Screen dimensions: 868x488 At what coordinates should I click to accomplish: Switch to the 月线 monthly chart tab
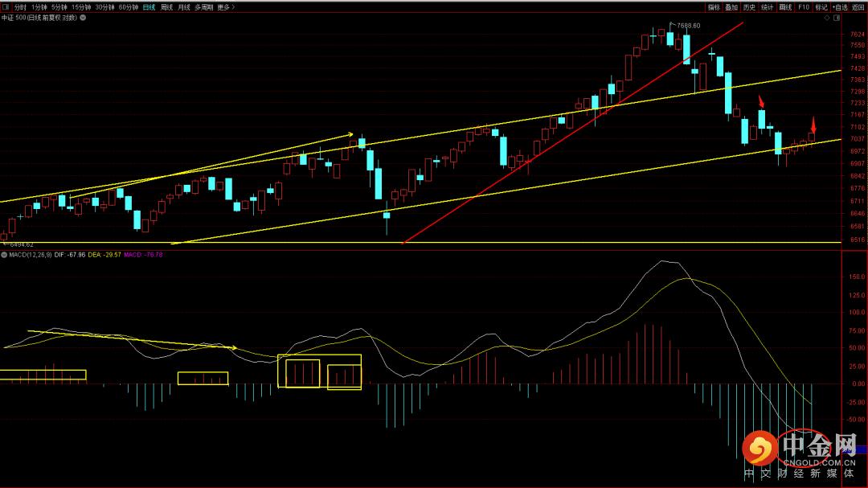tap(184, 7)
